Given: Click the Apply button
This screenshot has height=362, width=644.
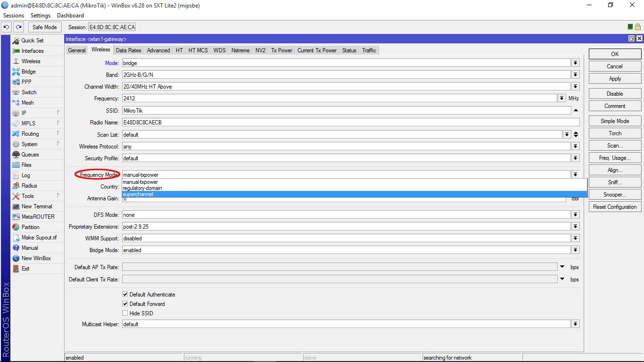Looking at the screenshot, I should [615, 79].
